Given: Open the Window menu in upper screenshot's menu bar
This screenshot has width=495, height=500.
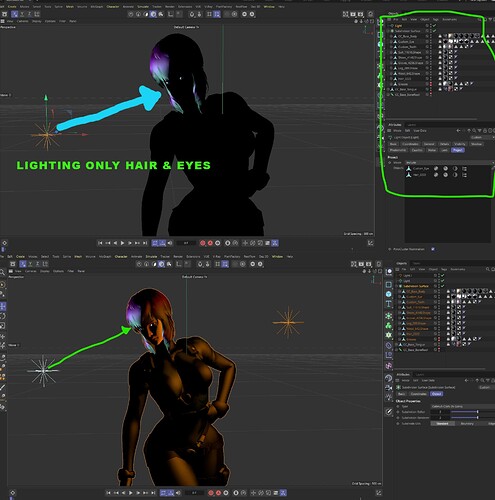Looking at the screenshot, I should tap(269, 6).
